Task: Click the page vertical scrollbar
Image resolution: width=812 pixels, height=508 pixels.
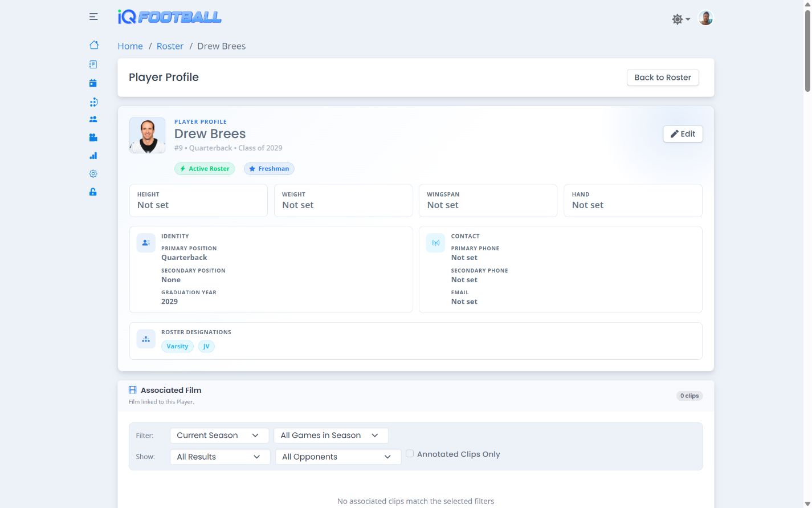Action: [x=807, y=51]
